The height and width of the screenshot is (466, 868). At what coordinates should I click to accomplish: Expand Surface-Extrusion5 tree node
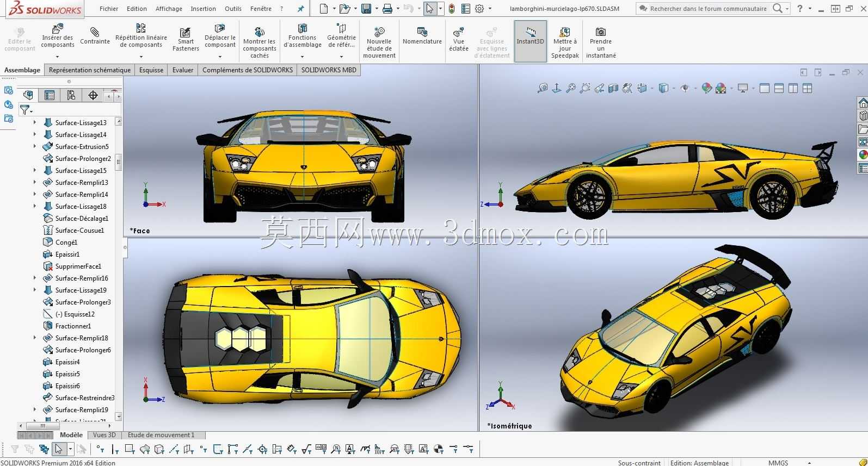pyautogui.click(x=35, y=146)
